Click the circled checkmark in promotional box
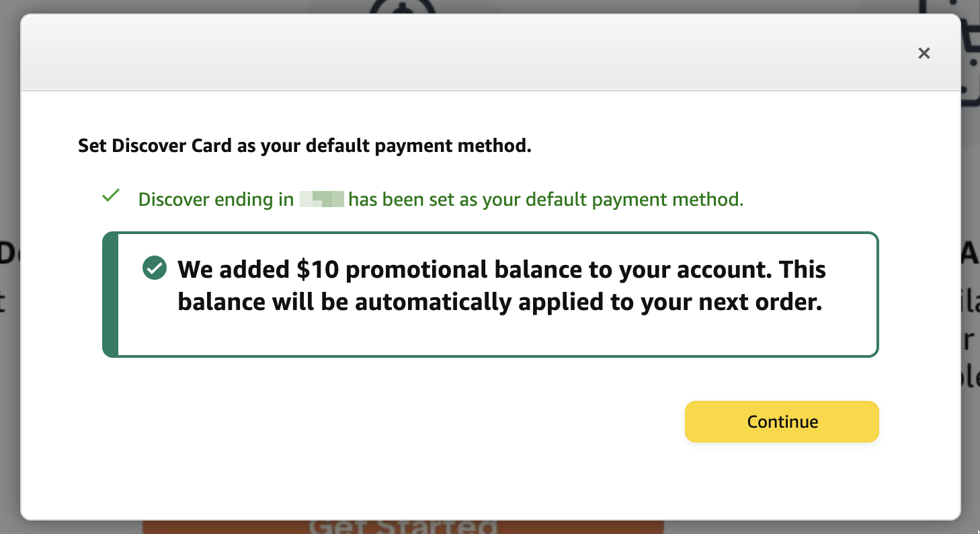980x534 pixels. [x=155, y=269]
